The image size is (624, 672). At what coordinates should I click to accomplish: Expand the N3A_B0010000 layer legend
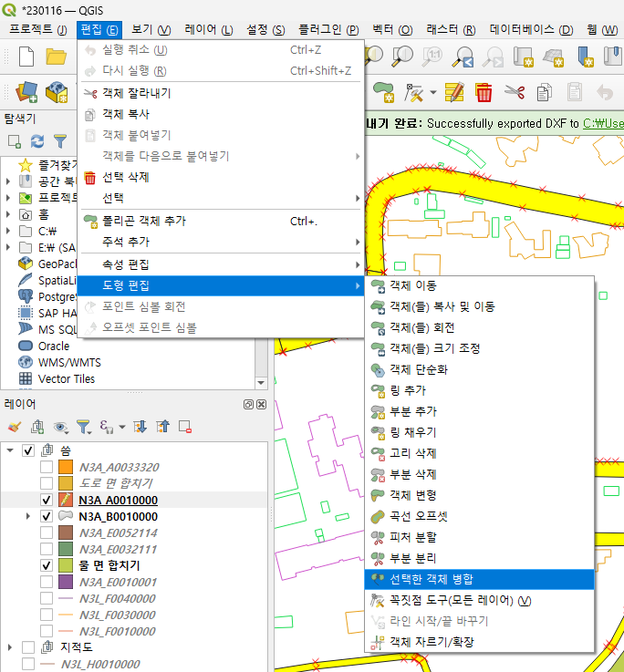point(28,516)
